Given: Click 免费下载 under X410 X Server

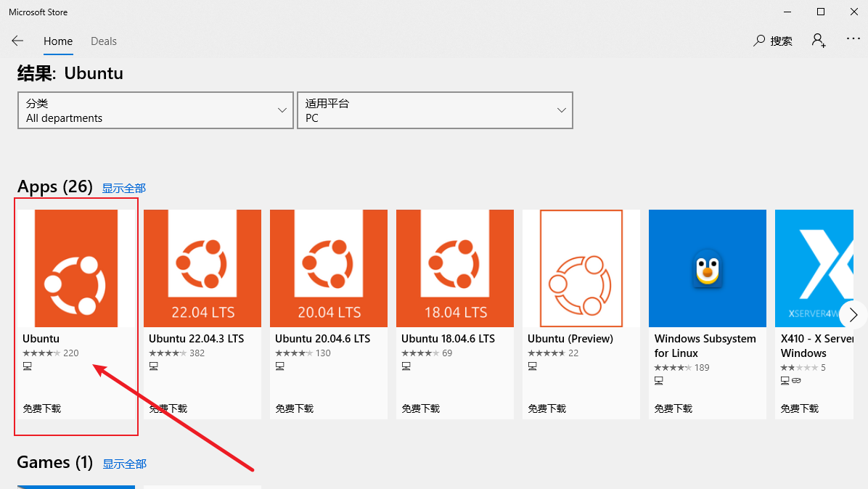Looking at the screenshot, I should click(x=799, y=408).
